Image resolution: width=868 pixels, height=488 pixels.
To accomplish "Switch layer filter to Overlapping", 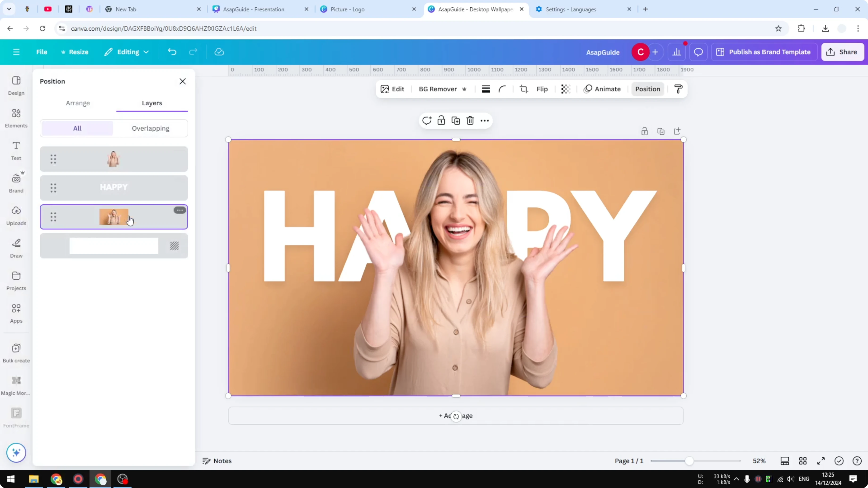I will [x=151, y=128].
